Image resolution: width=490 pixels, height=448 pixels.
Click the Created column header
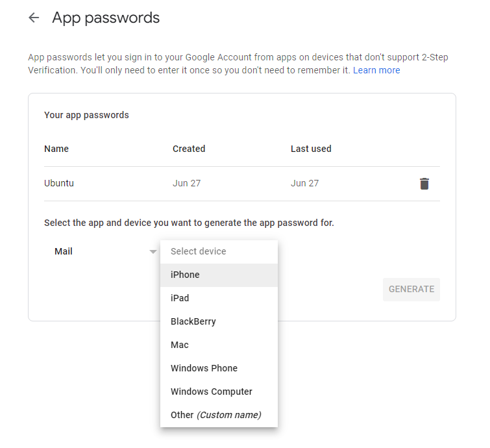click(189, 149)
